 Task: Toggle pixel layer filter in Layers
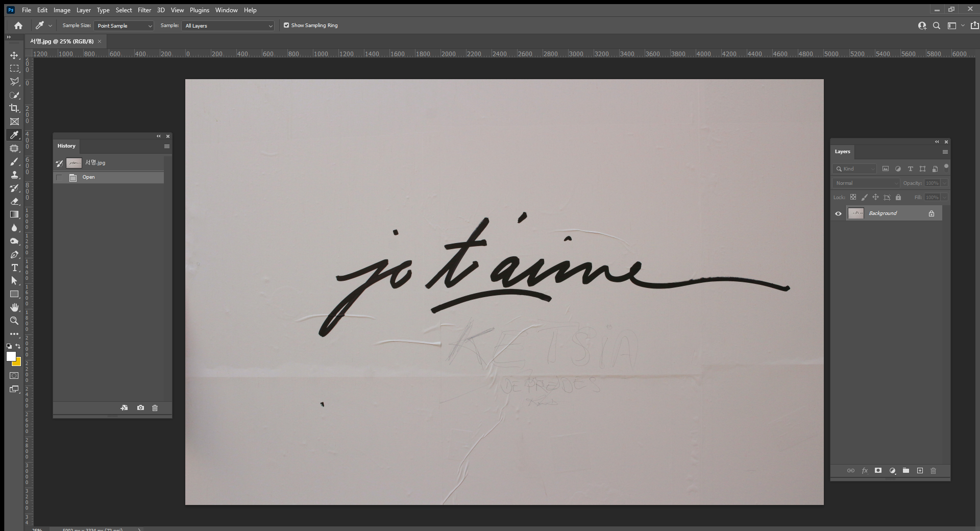click(886, 168)
